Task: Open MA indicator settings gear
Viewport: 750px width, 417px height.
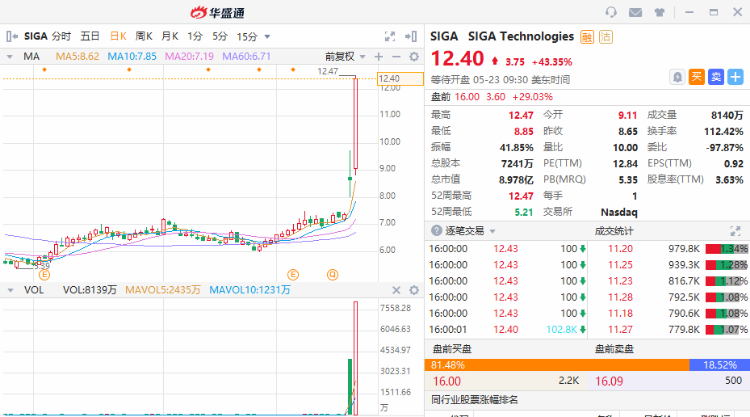Action: click(x=414, y=57)
